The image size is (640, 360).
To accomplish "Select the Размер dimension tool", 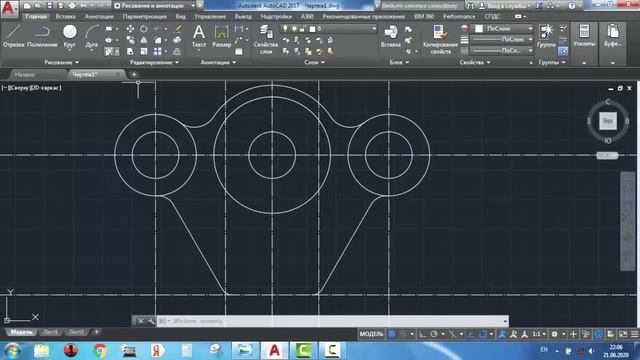I will 221,36.
